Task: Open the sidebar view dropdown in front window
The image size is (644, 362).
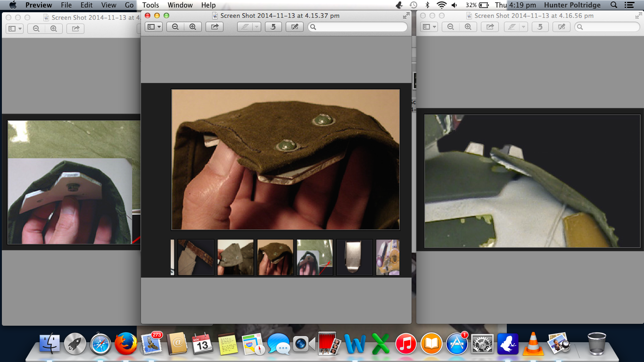Action: click(154, 27)
